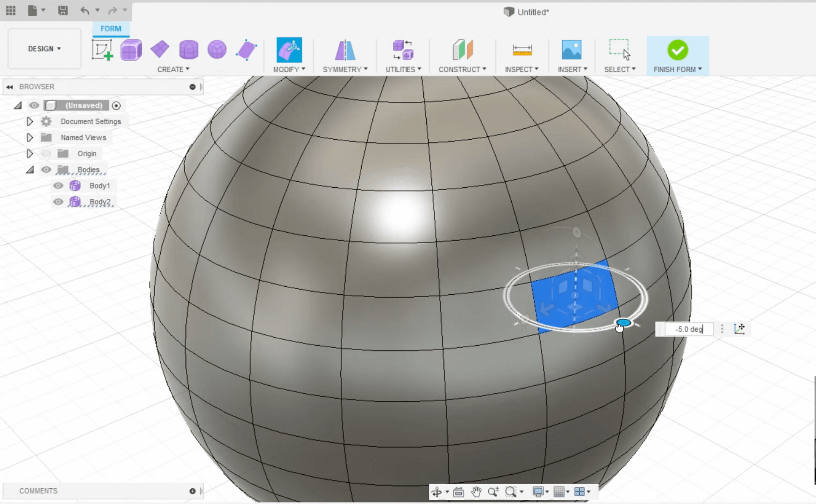816x504 pixels.
Task: Select the Face creation tool
Action: pyautogui.click(x=246, y=50)
